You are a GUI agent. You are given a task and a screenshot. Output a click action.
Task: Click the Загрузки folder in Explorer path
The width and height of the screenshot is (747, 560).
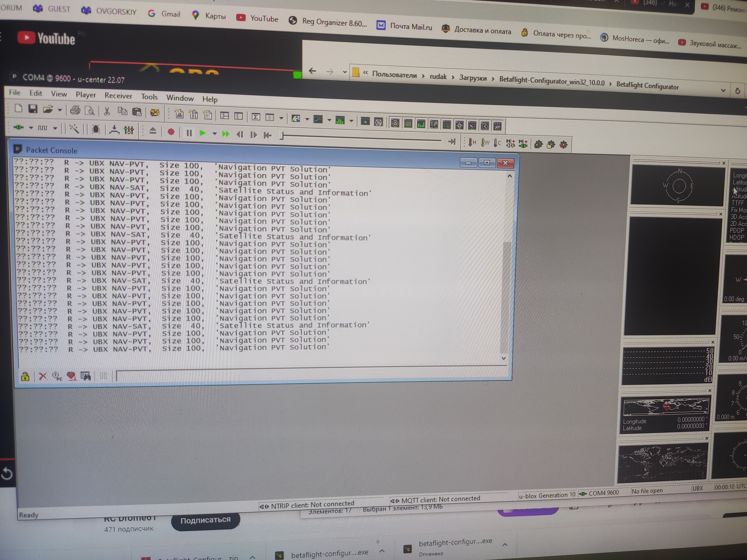pyautogui.click(x=473, y=78)
